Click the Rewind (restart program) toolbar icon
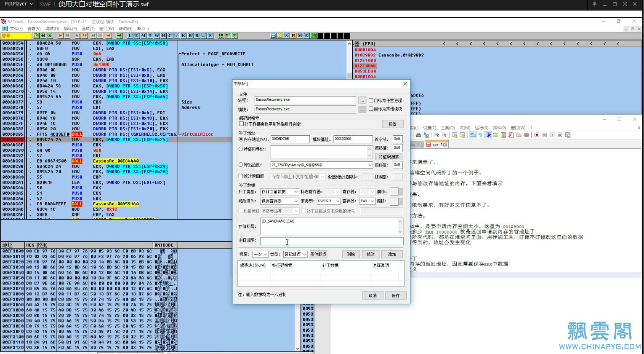This screenshot has width=644, height=354. [x=43, y=35]
